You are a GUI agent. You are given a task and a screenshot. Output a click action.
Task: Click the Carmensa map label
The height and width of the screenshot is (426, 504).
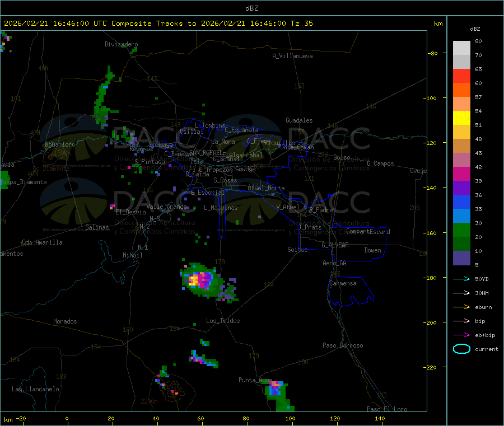pyautogui.click(x=343, y=283)
